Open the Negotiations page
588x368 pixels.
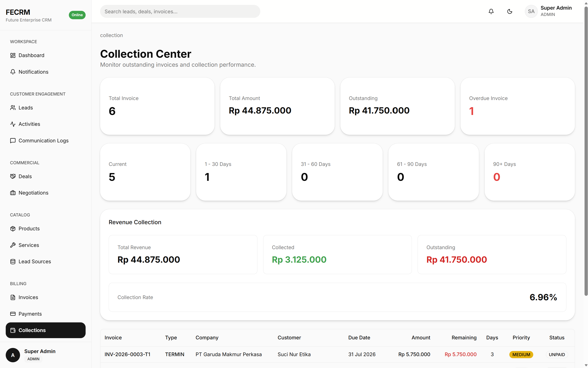point(46,193)
